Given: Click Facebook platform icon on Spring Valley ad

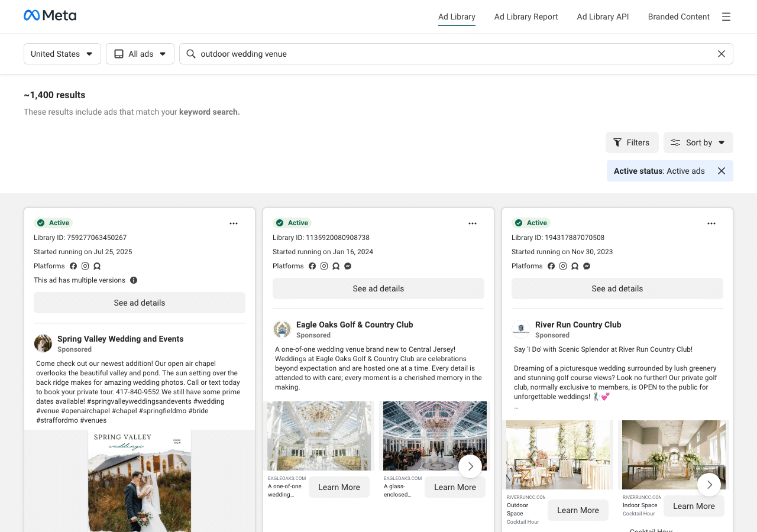Looking at the screenshot, I should tap(73, 266).
